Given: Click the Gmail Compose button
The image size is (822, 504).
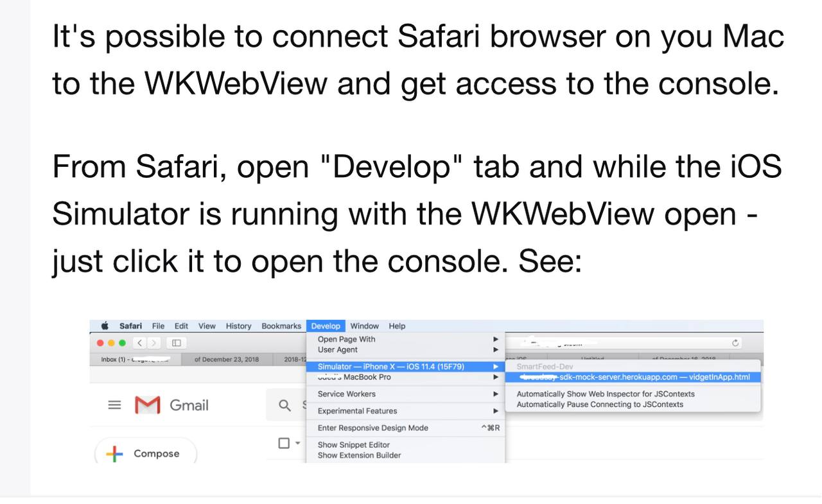Looking at the screenshot, I should point(145,453).
